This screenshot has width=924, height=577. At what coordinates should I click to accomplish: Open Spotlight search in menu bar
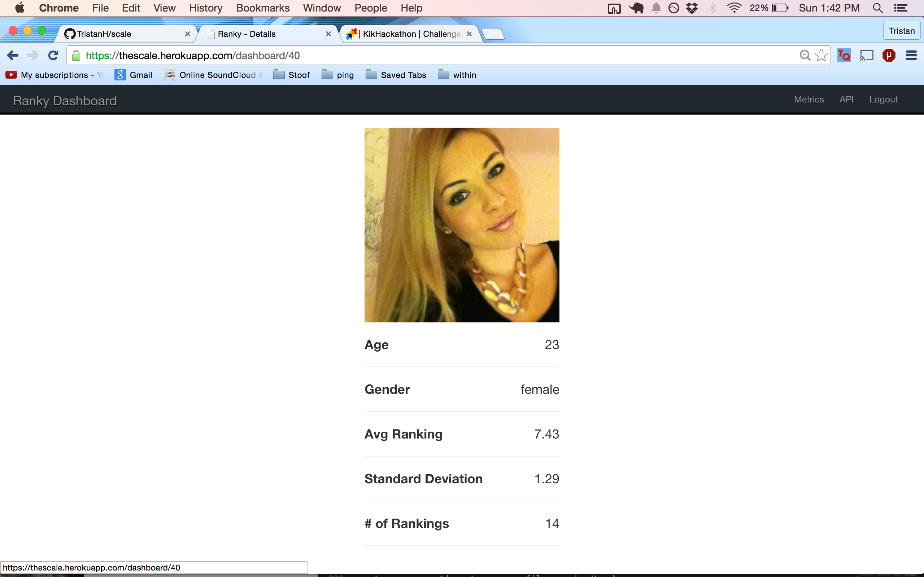point(877,8)
